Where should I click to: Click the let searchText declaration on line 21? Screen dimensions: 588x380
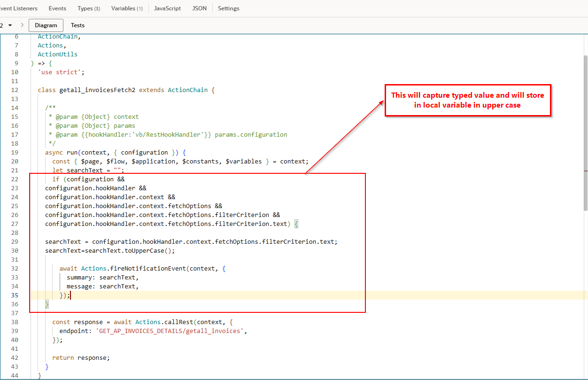pos(89,170)
